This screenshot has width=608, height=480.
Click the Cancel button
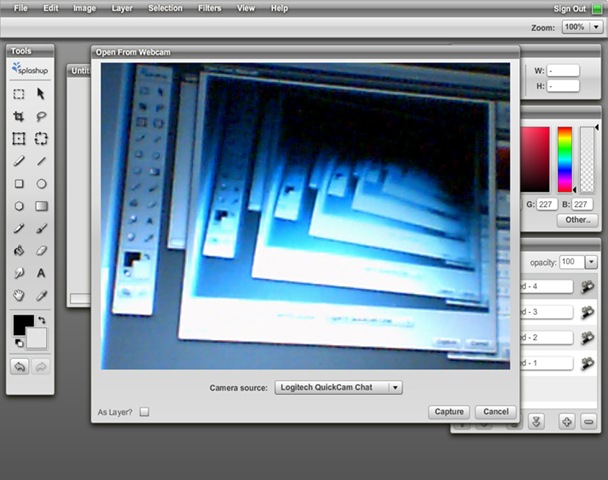tap(494, 411)
